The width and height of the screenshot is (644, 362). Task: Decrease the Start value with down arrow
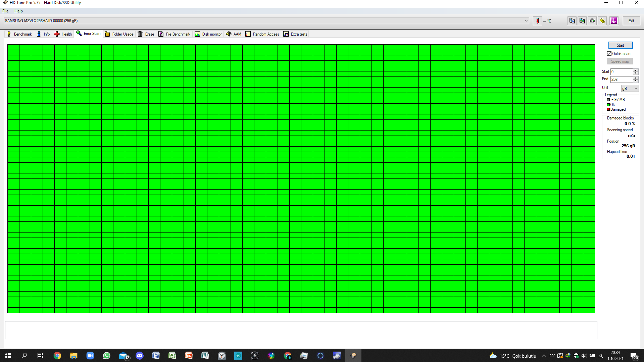coord(635,73)
